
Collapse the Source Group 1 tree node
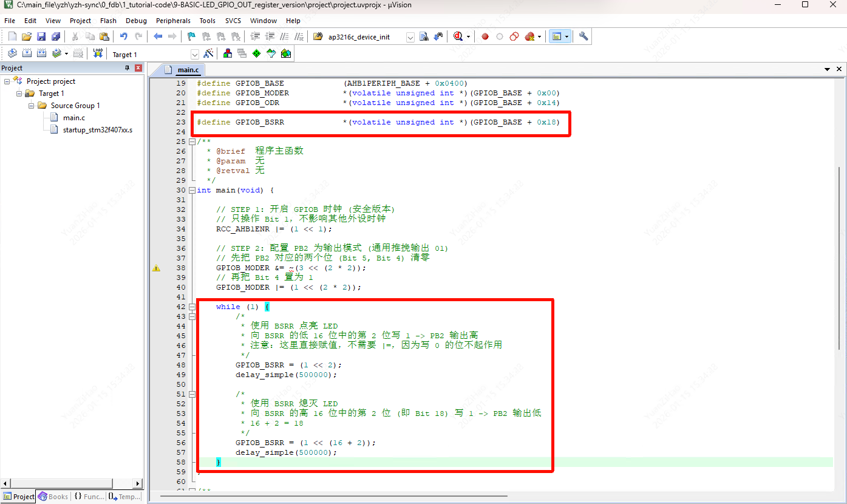point(31,106)
